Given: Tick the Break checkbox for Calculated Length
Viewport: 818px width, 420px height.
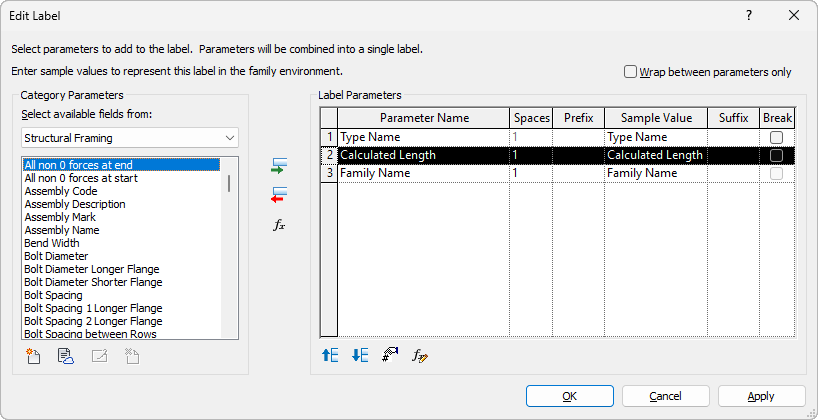Looking at the screenshot, I should (x=776, y=155).
